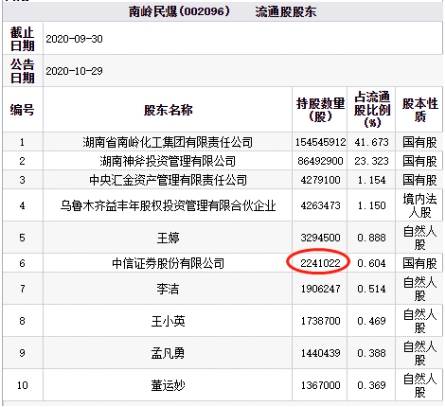Click the share count 1440439

(320, 353)
